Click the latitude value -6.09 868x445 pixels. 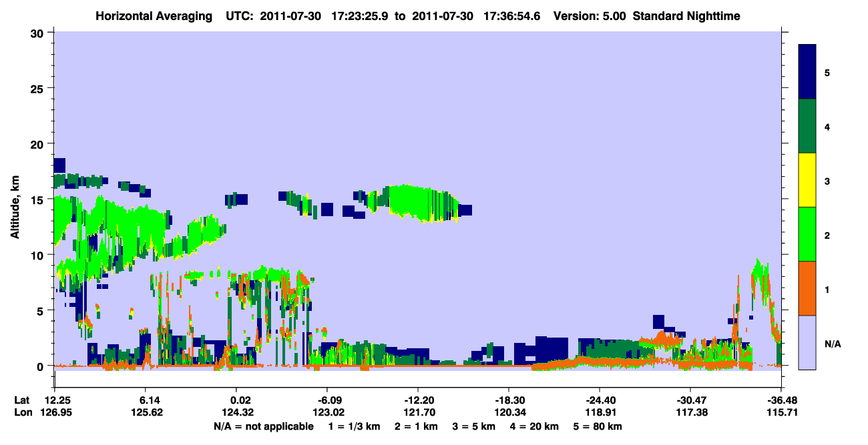click(327, 400)
